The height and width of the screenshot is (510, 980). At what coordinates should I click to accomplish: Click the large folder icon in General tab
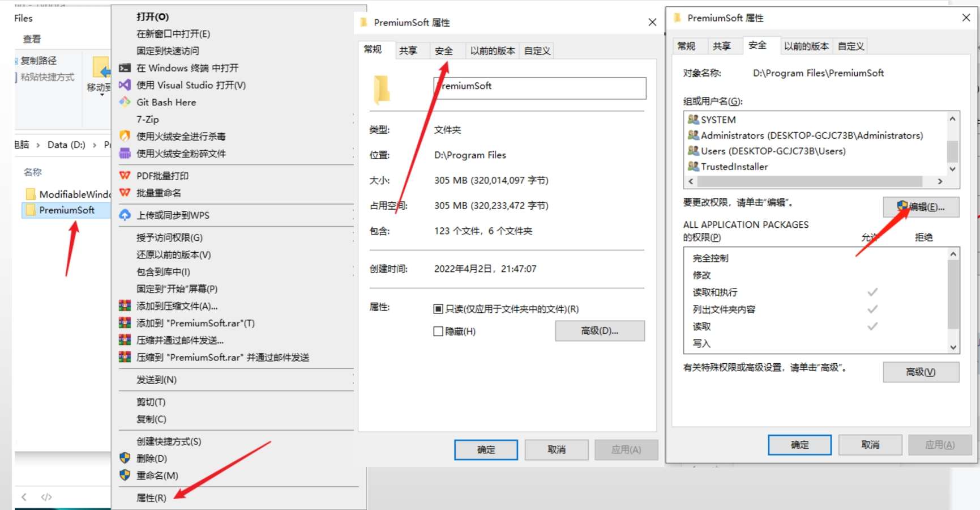382,89
